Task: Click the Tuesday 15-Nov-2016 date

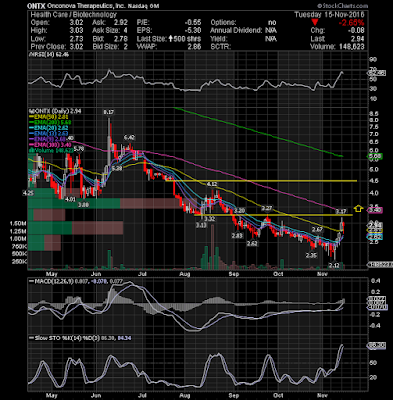Action: click(x=330, y=15)
